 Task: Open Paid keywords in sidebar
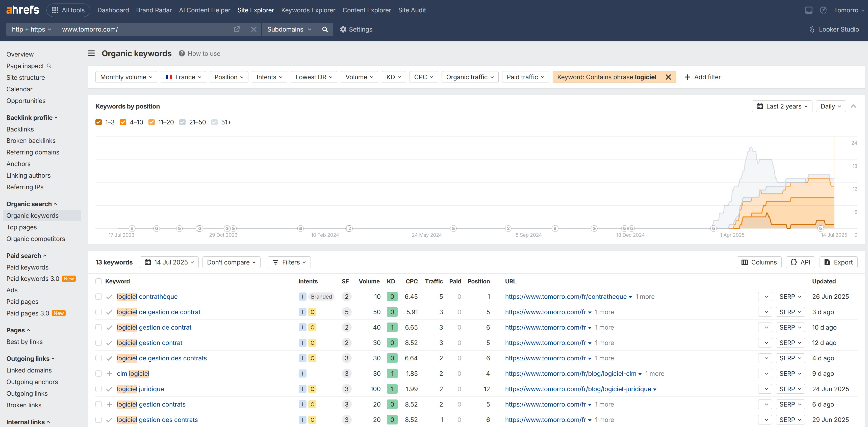pyautogui.click(x=27, y=268)
